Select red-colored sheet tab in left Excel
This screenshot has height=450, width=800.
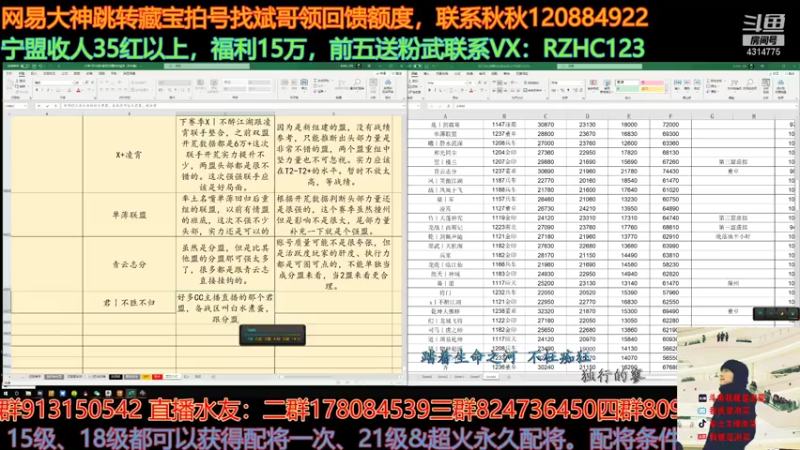point(157,377)
